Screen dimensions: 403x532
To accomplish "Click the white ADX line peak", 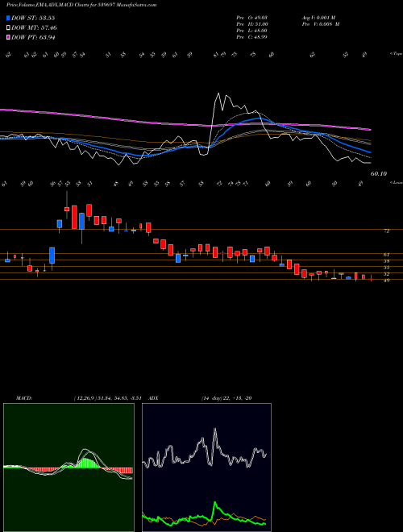I will (214, 430).
